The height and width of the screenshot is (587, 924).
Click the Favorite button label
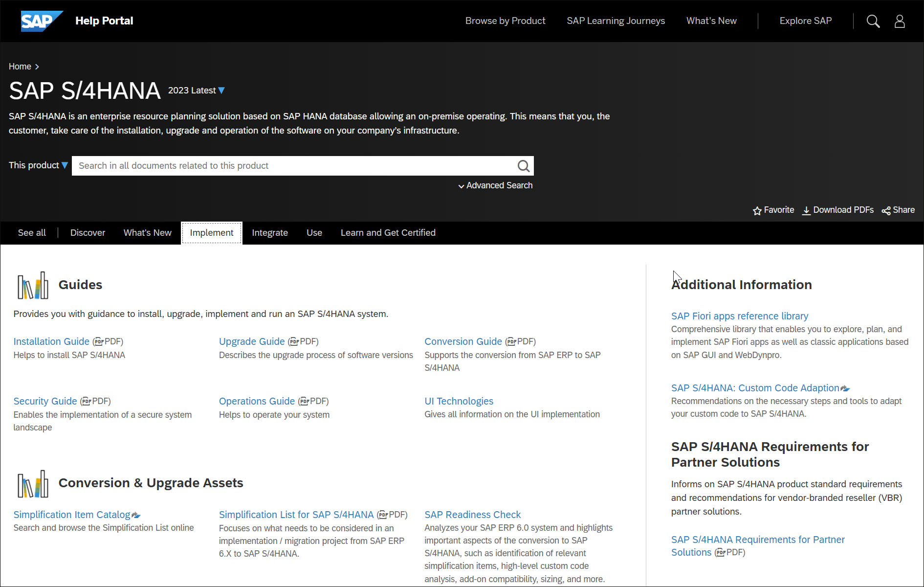pos(779,210)
